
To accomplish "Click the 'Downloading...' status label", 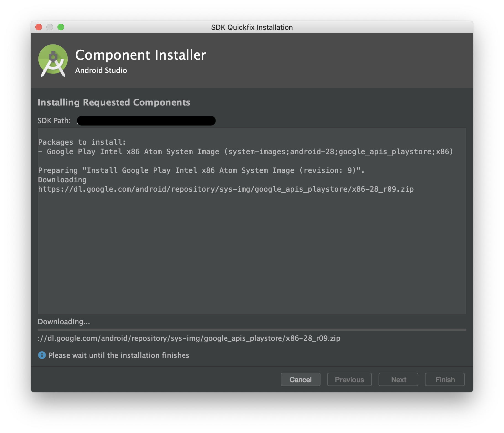I will 64,322.
